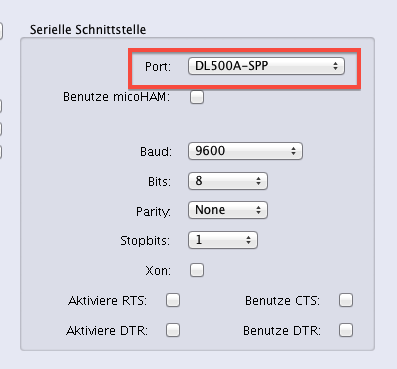Click the Stopbits: text label

tap(145, 241)
